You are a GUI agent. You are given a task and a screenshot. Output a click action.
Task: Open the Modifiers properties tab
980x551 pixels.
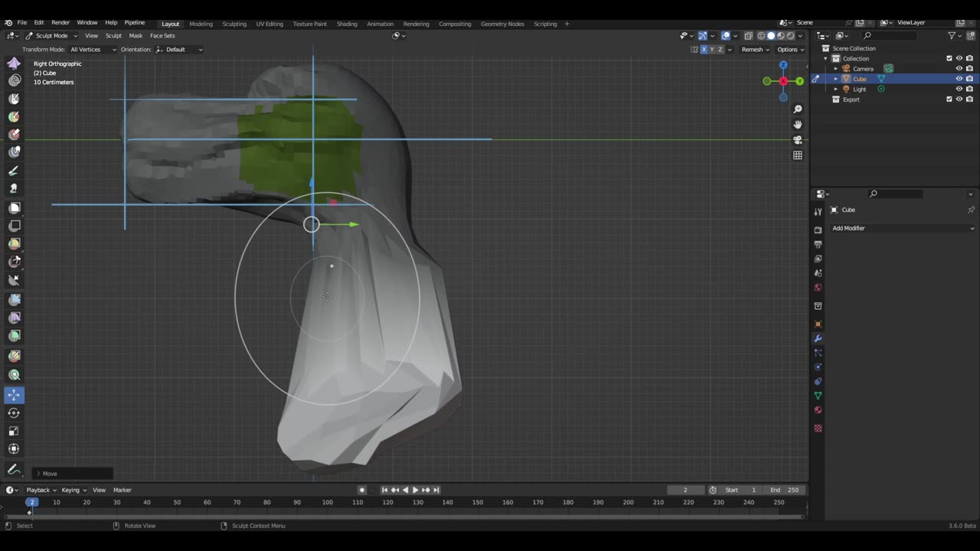(x=818, y=338)
